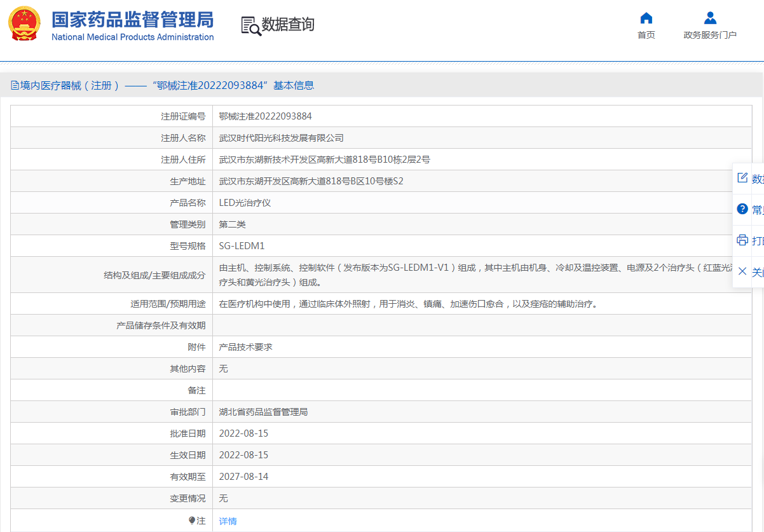Click the 境内医疗器械（注册）section header

pos(70,85)
